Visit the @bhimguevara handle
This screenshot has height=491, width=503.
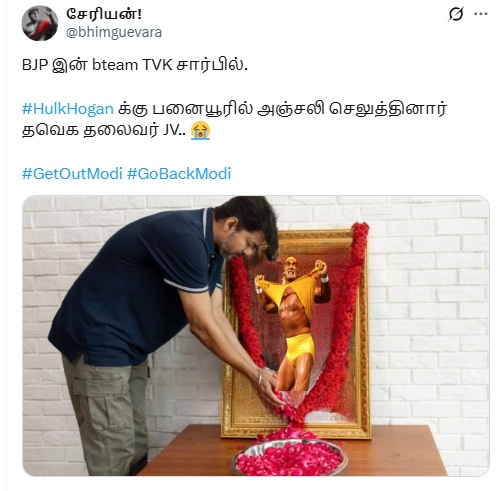114,32
